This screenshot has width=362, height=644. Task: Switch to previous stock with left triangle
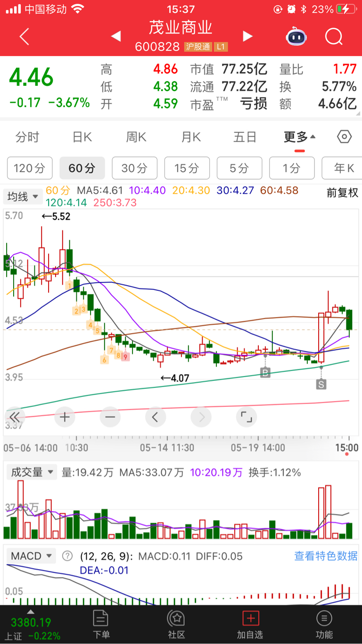click(x=116, y=36)
